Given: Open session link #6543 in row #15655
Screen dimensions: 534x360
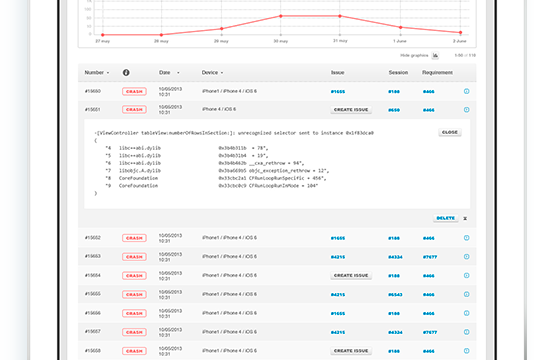Looking at the screenshot, I should (x=395, y=295).
